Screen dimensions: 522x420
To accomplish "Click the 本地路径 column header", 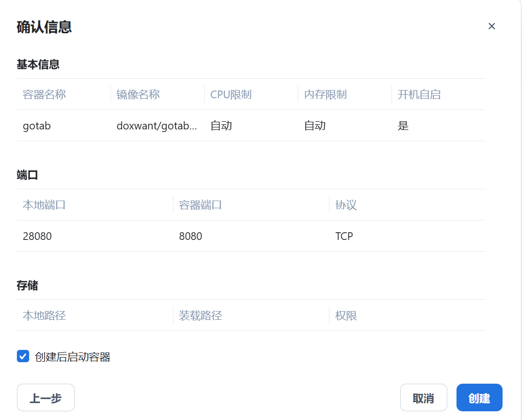I will 45,316.
